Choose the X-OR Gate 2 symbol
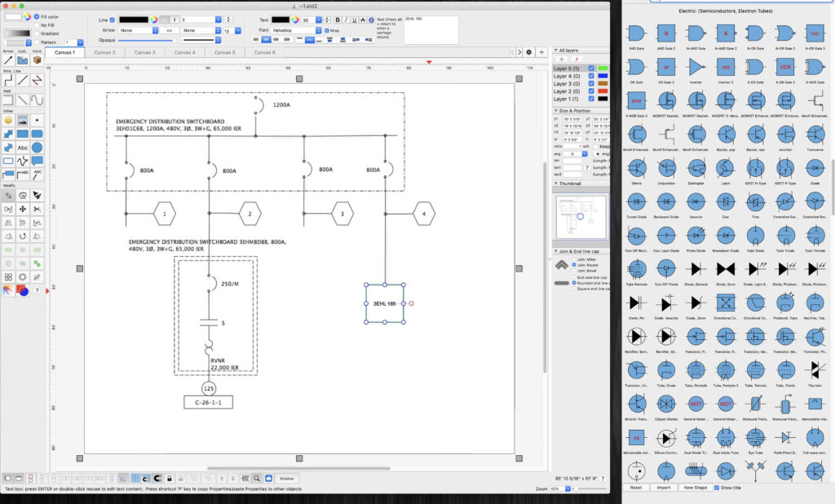Image resolution: width=835 pixels, height=504 pixels. [784, 68]
